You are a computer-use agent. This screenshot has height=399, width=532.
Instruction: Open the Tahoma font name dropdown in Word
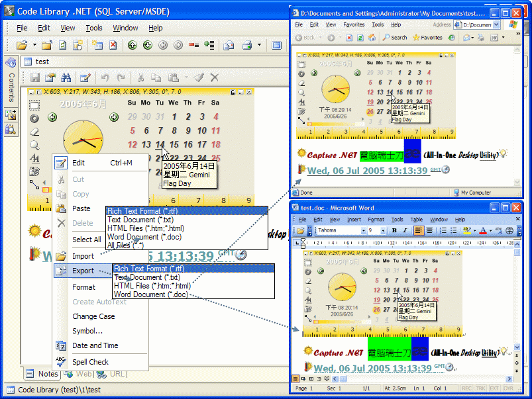(x=363, y=231)
